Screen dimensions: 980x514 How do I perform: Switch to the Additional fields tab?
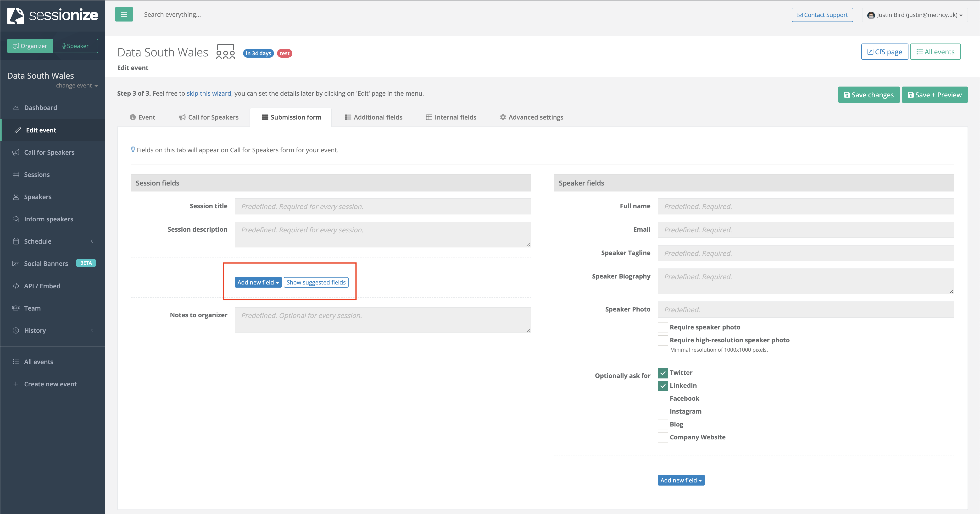point(373,117)
